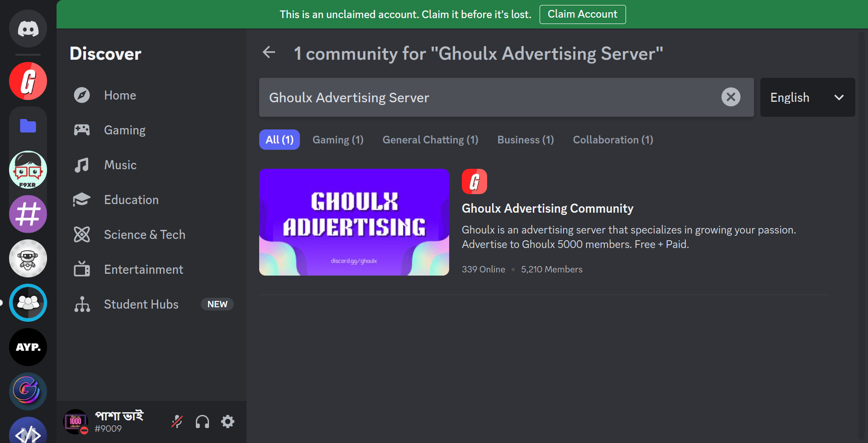
Task: Select the Business (1) filter tab
Action: coord(525,140)
